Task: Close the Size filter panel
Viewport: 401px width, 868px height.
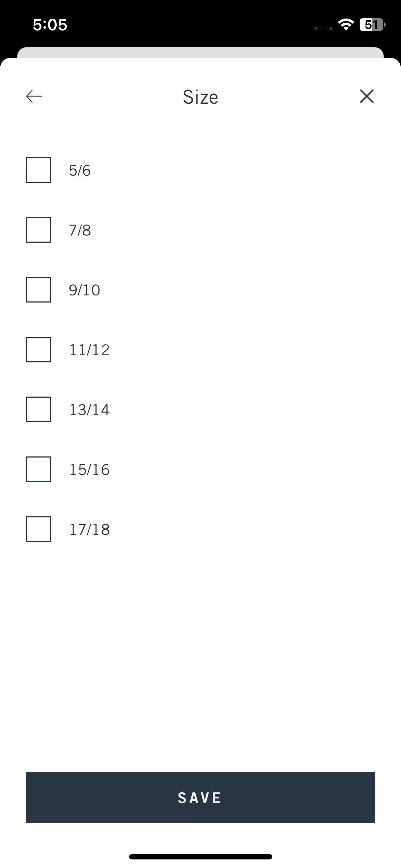Action: click(x=366, y=96)
